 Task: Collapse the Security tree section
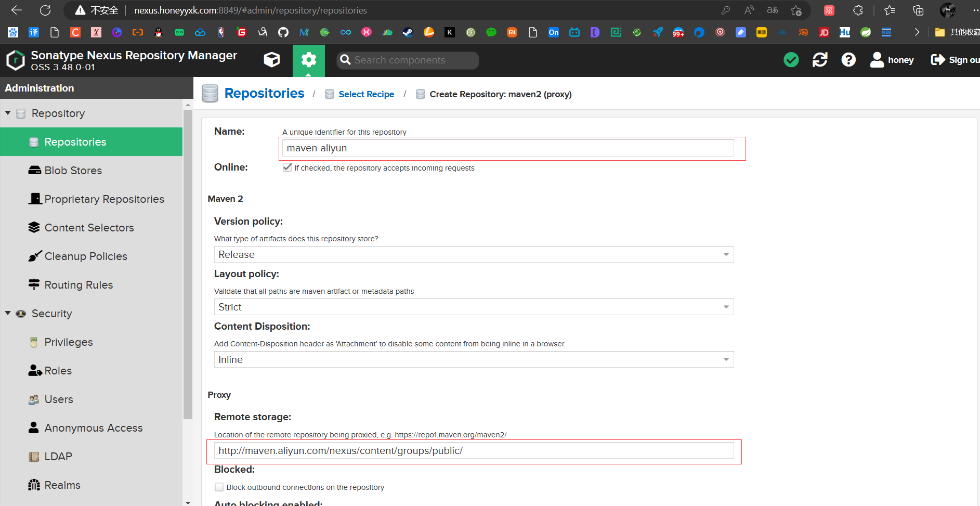8,313
